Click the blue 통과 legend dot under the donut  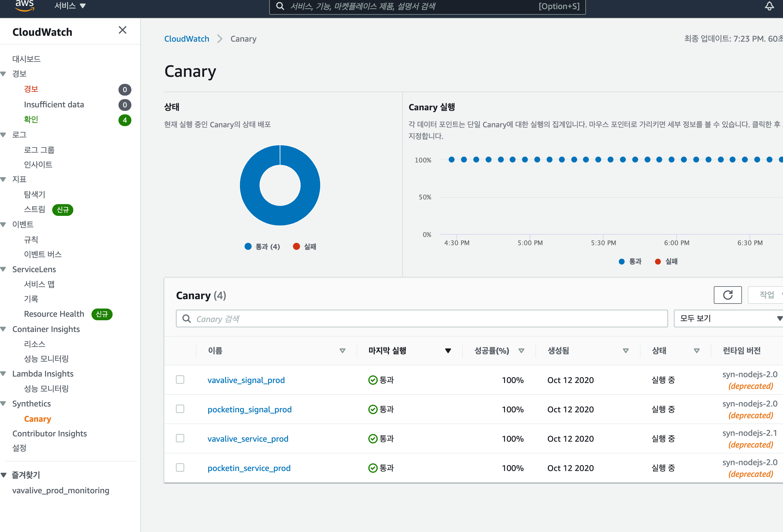tap(248, 246)
